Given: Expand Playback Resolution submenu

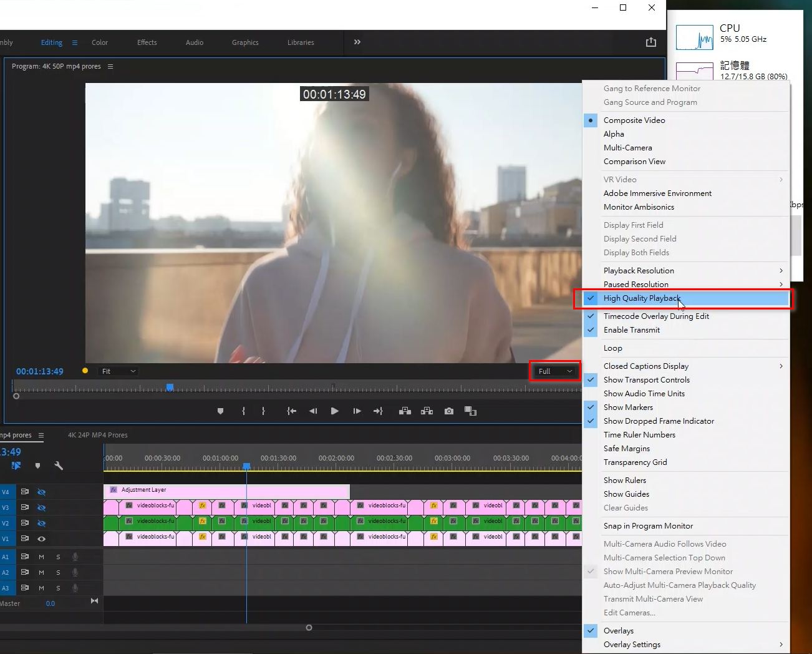Looking at the screenshot, I should coord(686,271).
